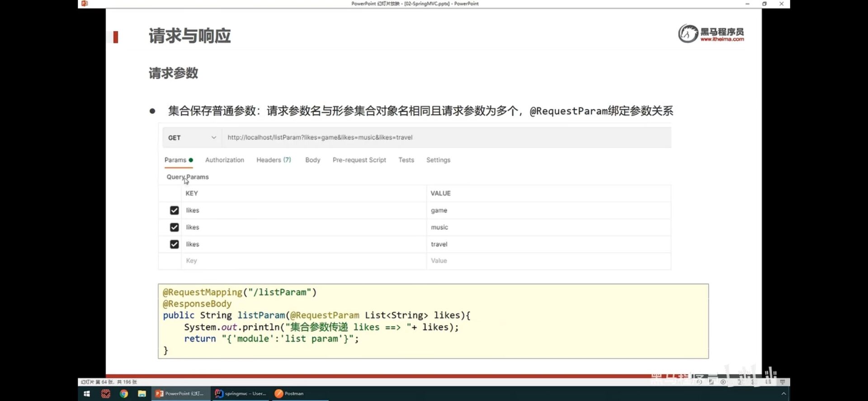Open the Tests tab

pyautogui.click(x=406, y=160)
